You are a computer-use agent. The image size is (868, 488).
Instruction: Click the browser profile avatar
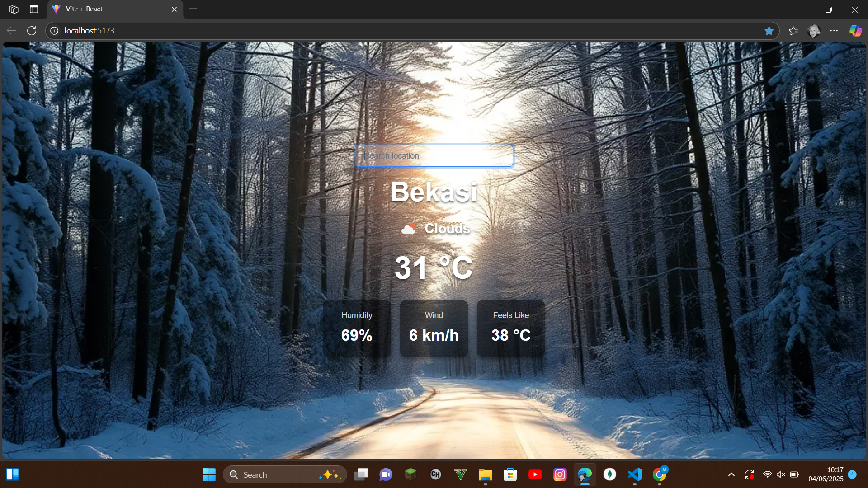(x=814, y=31)
